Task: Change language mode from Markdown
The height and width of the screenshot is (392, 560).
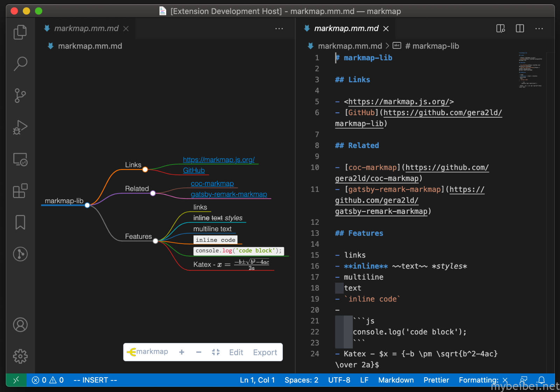Action: click(x=396, y=380)
